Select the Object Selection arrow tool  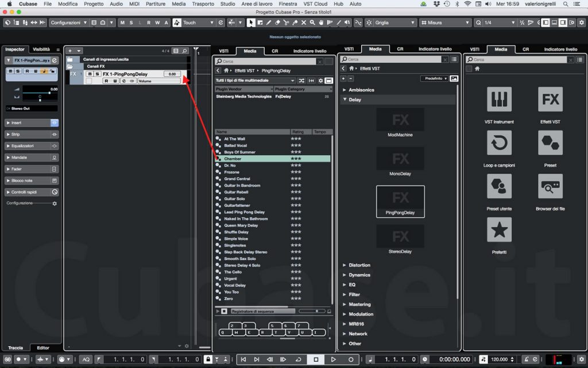pyautogui.click(x=251, y=22)
